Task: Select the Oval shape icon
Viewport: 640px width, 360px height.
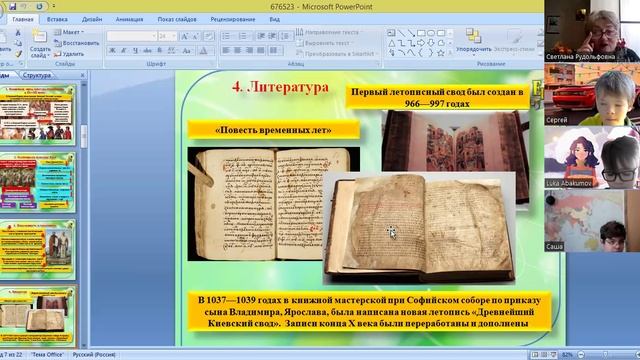Action: pos(431,33)
